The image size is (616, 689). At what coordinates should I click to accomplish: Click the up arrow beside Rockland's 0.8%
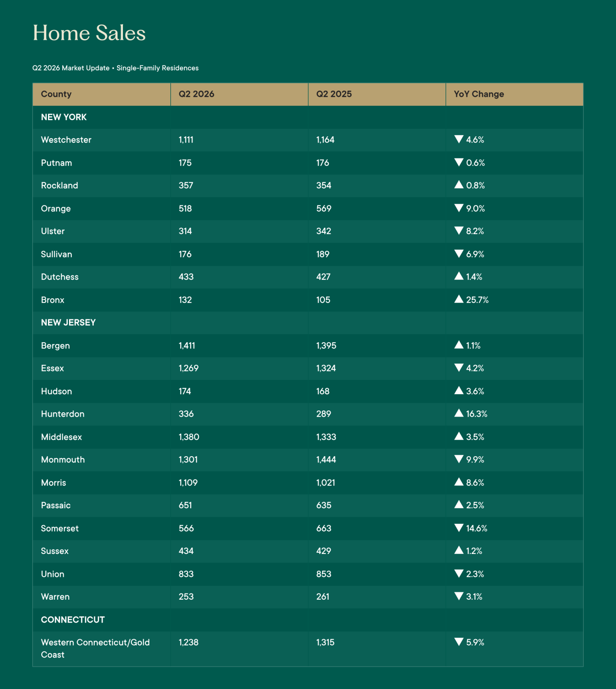(x=459, y=184)
